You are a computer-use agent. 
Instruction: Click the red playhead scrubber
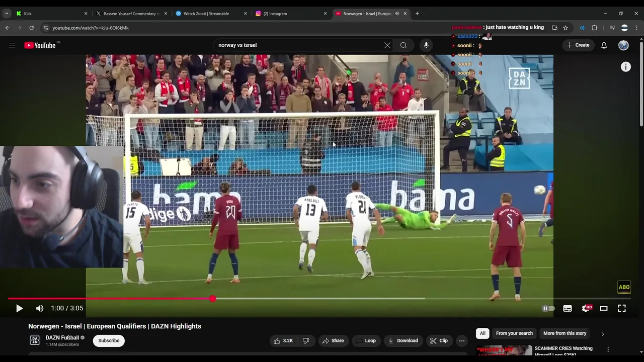[213, 299]
